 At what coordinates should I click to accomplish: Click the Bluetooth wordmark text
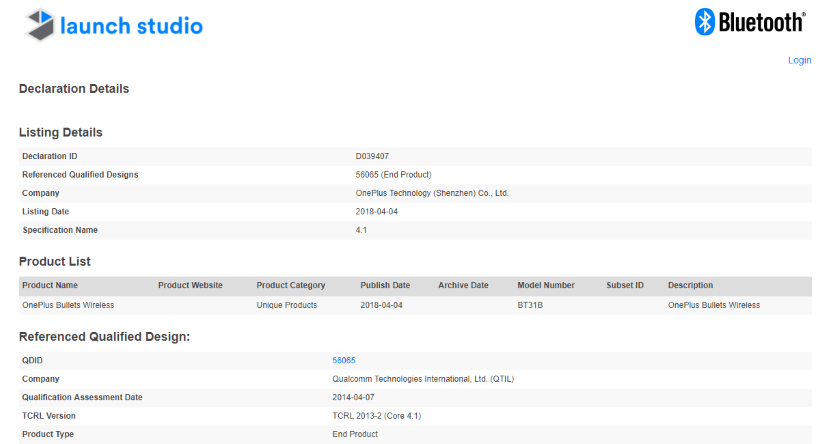[762, 23]
